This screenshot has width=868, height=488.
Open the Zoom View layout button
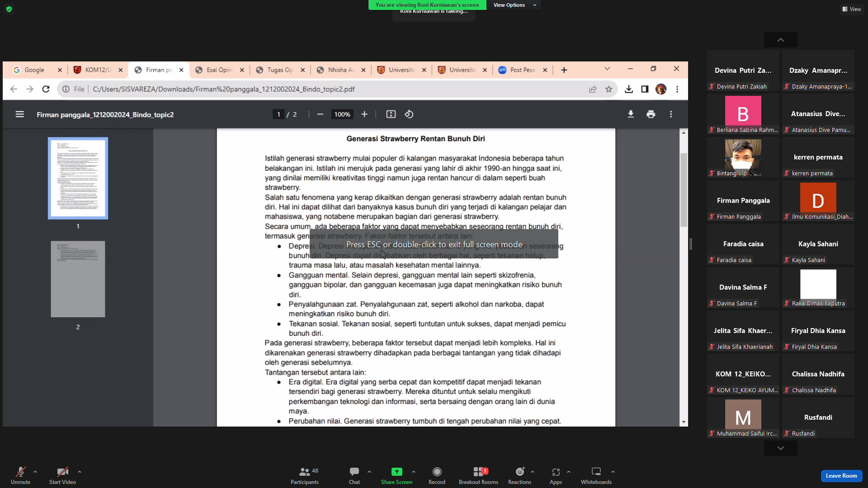[852, 9]
